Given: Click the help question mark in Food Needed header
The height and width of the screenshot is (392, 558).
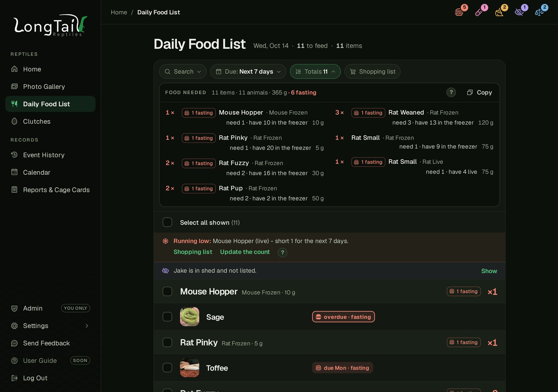Looking at the screenshot, I should click(451, 92).
